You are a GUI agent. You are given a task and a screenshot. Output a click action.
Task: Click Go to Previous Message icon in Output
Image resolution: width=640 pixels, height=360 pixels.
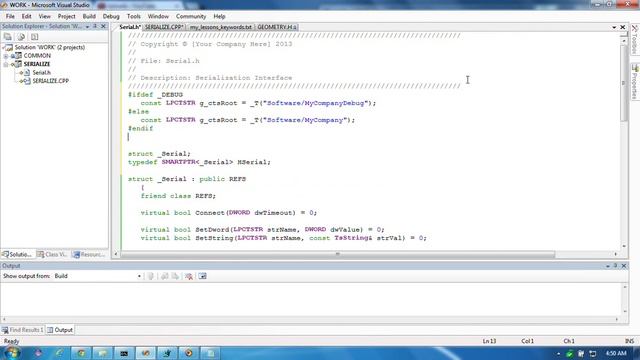(x=164, y=276)
